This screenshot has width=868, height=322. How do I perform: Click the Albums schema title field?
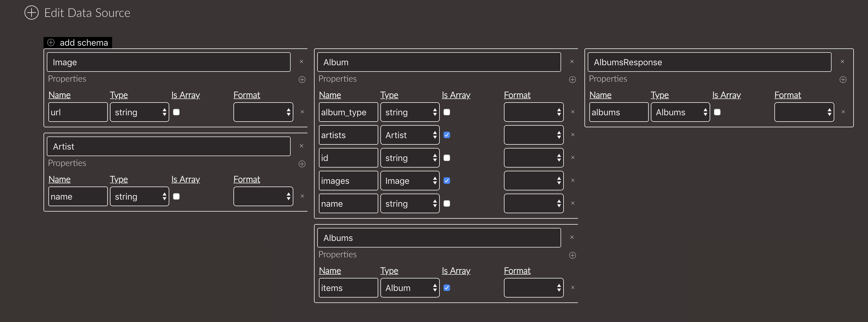point(439,238)
